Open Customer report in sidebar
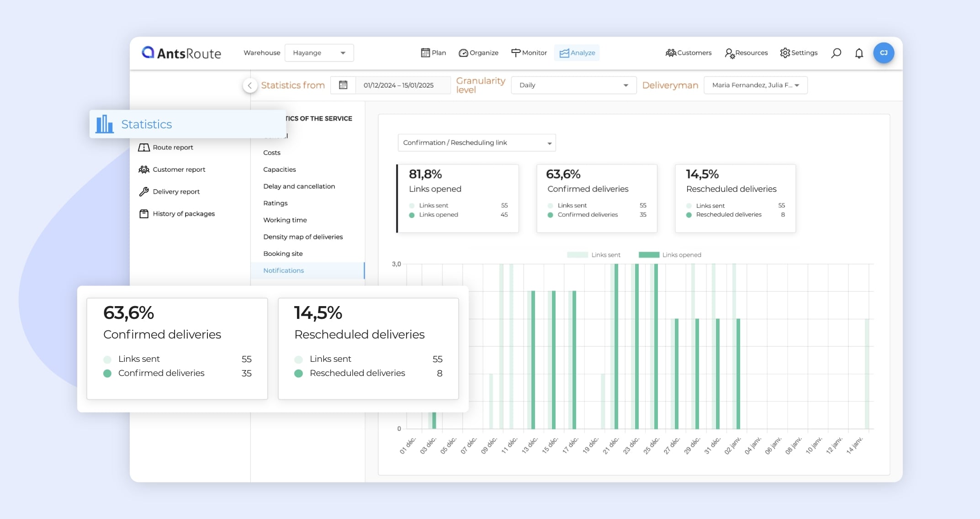Image resolution: width=980 pixels, height=519 pixels. tap(179, 169)
